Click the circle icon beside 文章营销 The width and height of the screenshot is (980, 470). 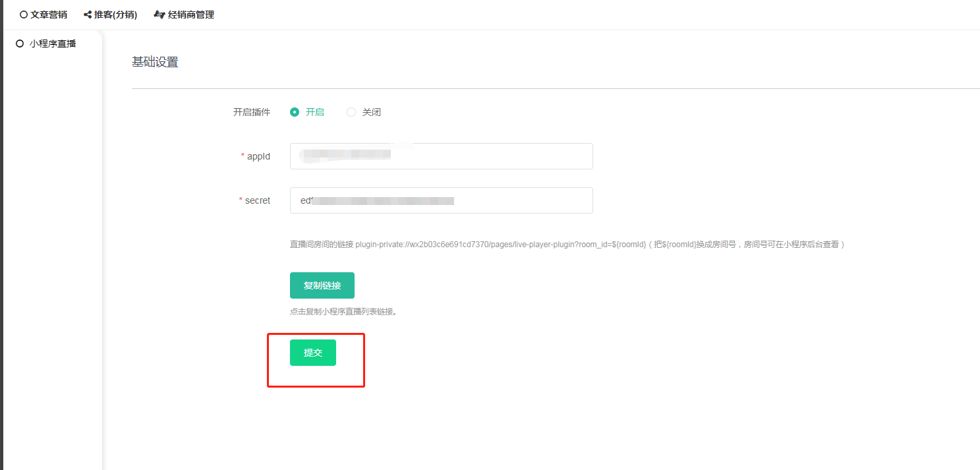pos(24,15)
